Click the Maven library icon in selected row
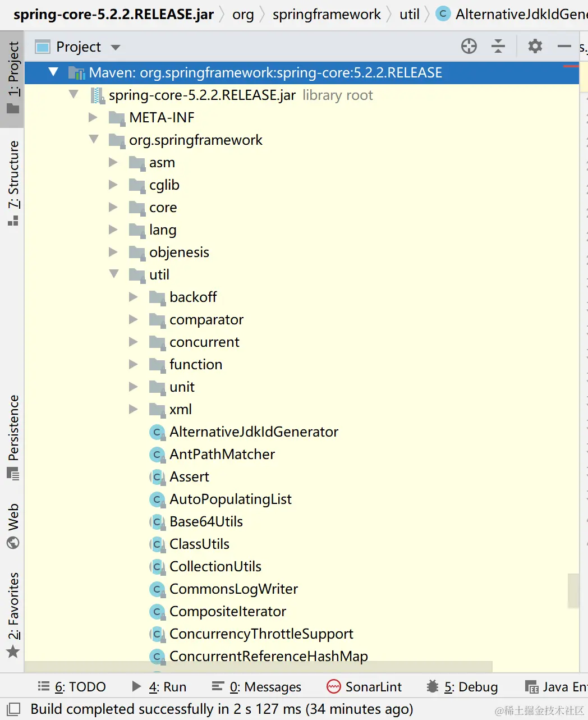Screen dimensions: 588x720 click(x=76, y=73)
